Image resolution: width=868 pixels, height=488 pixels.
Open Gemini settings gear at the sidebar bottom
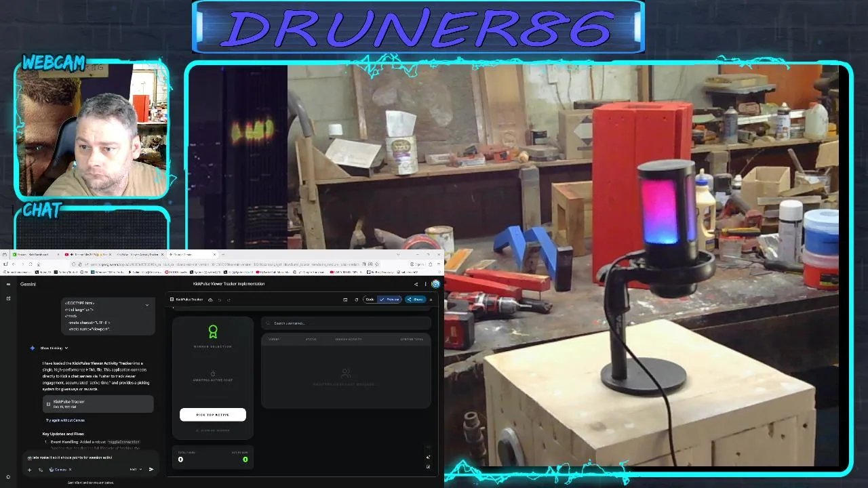[x=8, y=476]
